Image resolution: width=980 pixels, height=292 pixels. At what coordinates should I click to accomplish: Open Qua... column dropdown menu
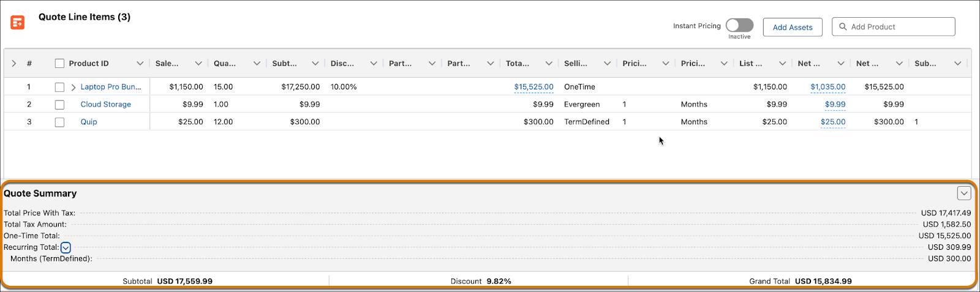pos(257,63)
